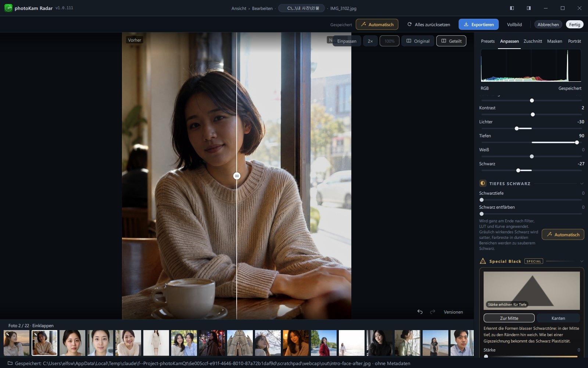Click the Vollbild button

tap(514, 24)
